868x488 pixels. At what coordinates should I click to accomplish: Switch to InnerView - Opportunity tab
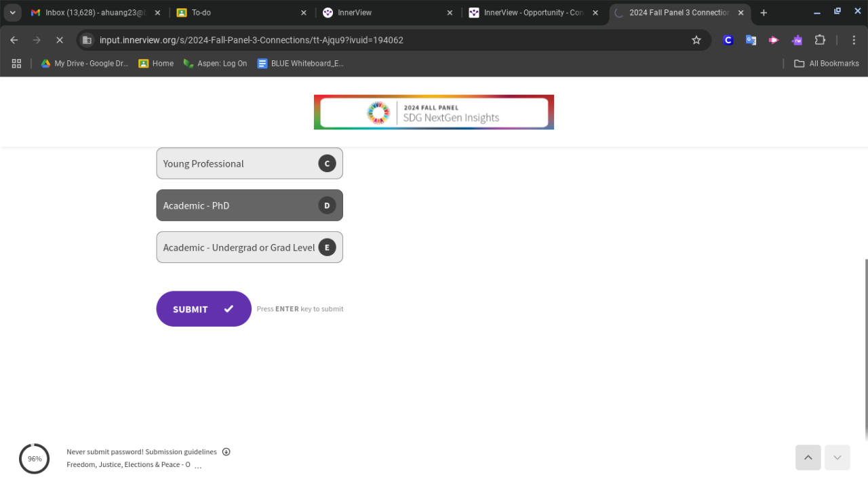[x=533, y=13]
